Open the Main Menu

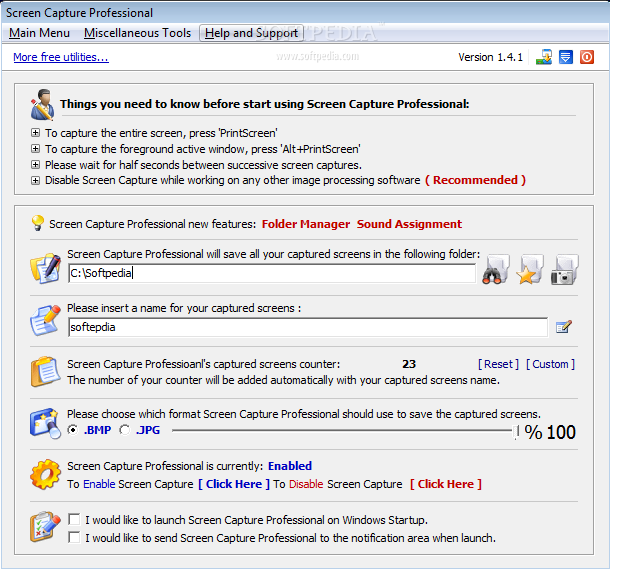tap(39, 33)
